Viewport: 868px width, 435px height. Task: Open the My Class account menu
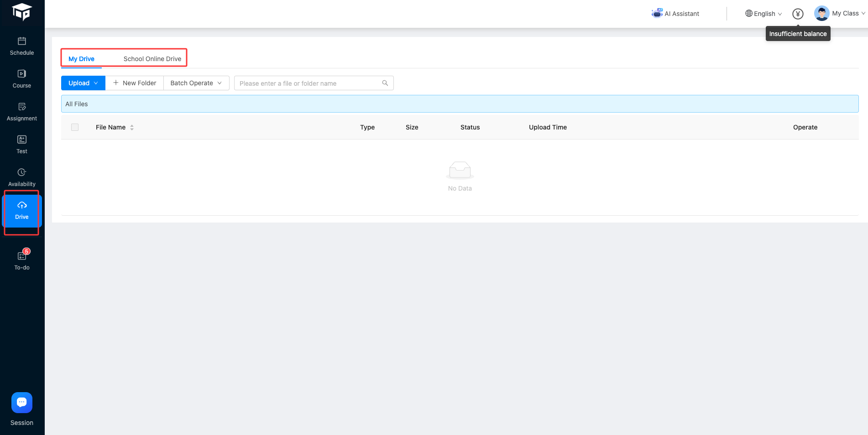tap(840, 14)
